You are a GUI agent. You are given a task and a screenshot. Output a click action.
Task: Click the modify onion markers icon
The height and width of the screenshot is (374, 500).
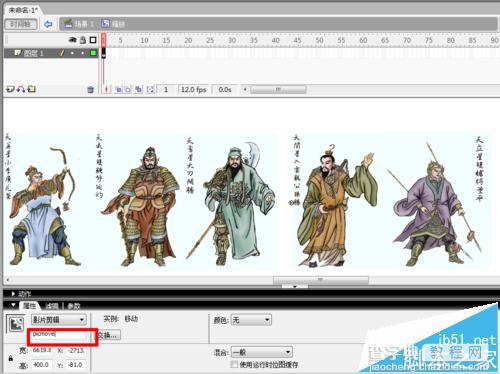(x=150, y=89)
